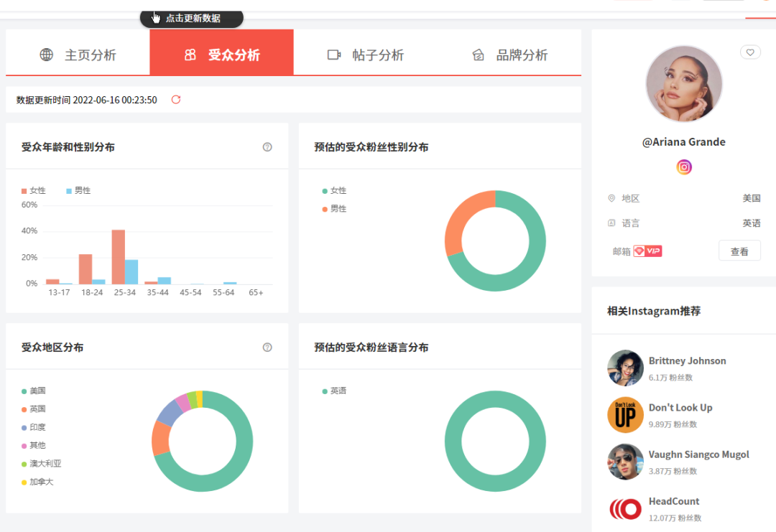Click Vaughn Siangco Mugol's avatar
Image resolution: width=776 pixels, height=532 pixels.
(x=626, y=462)
